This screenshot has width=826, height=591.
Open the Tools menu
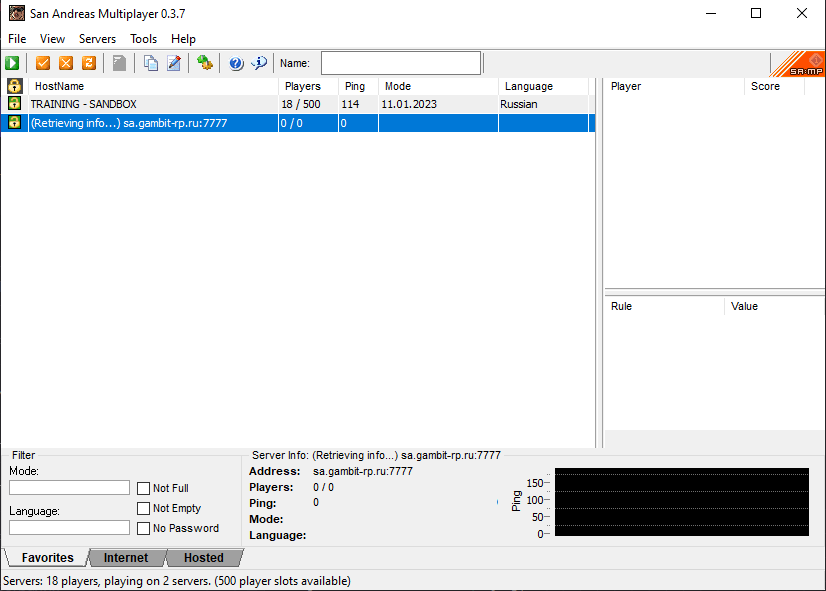pos(143,39)
